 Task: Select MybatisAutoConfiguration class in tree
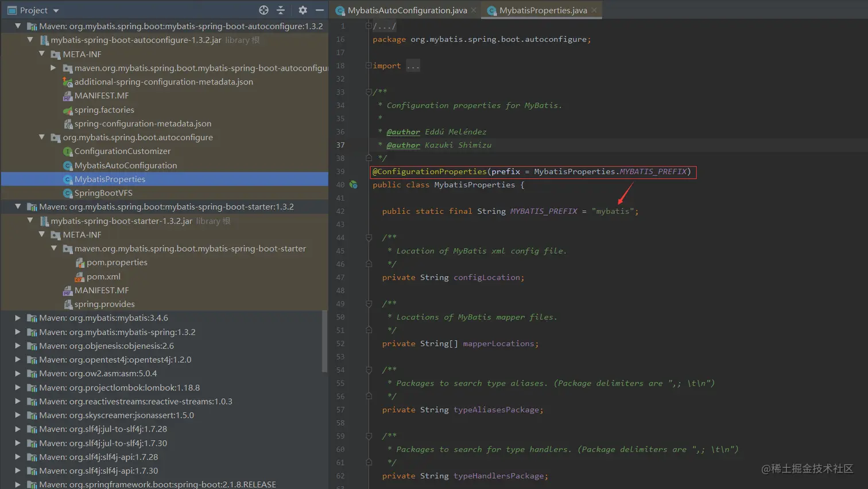pos(126,165)
